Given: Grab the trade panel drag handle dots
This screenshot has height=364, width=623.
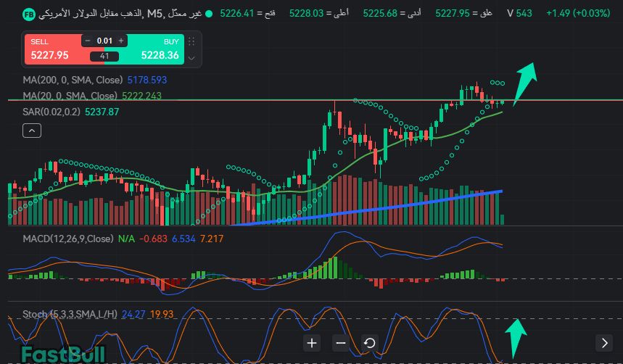Looking at the screenshot, I should coord(191,41).
